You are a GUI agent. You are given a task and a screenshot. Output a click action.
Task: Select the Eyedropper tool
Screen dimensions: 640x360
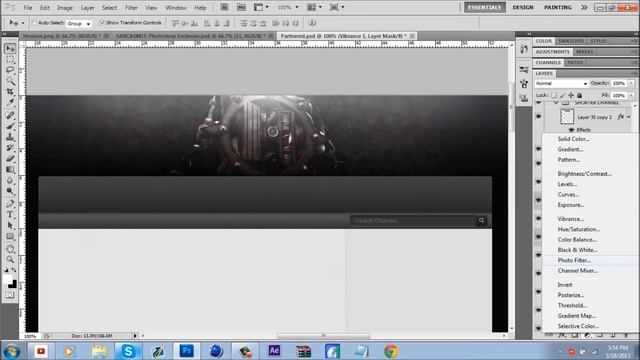click(10, 102)
